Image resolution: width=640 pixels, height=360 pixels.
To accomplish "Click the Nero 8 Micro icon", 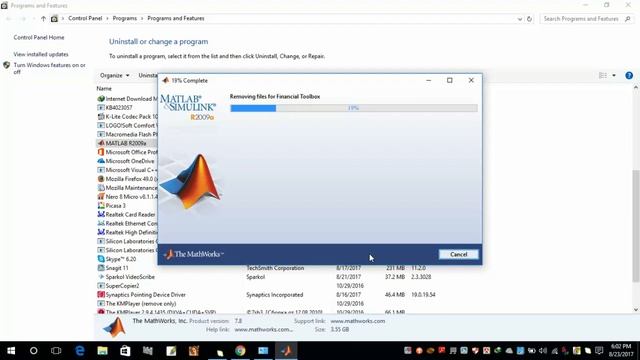I will click(101, 197).
